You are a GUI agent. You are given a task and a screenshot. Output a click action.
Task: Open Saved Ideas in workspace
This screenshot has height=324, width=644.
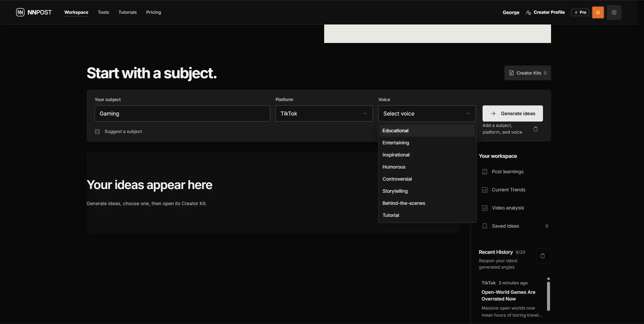[x=515, y=226]
